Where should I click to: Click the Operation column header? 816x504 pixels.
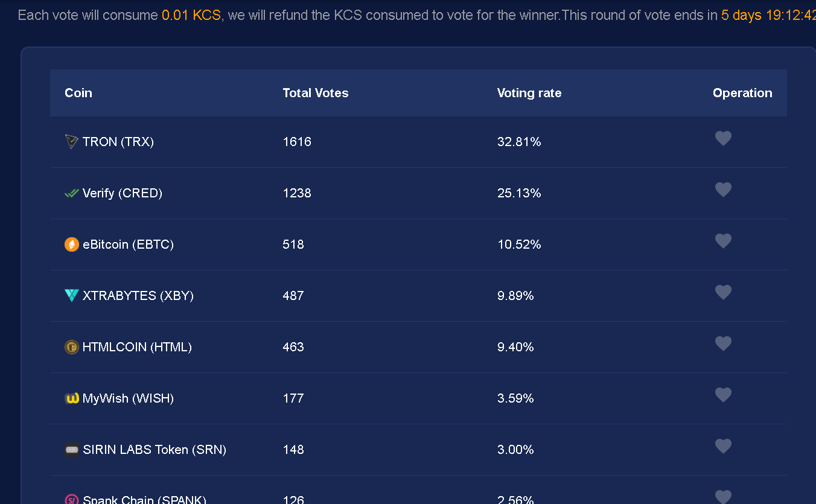point(742,93)
